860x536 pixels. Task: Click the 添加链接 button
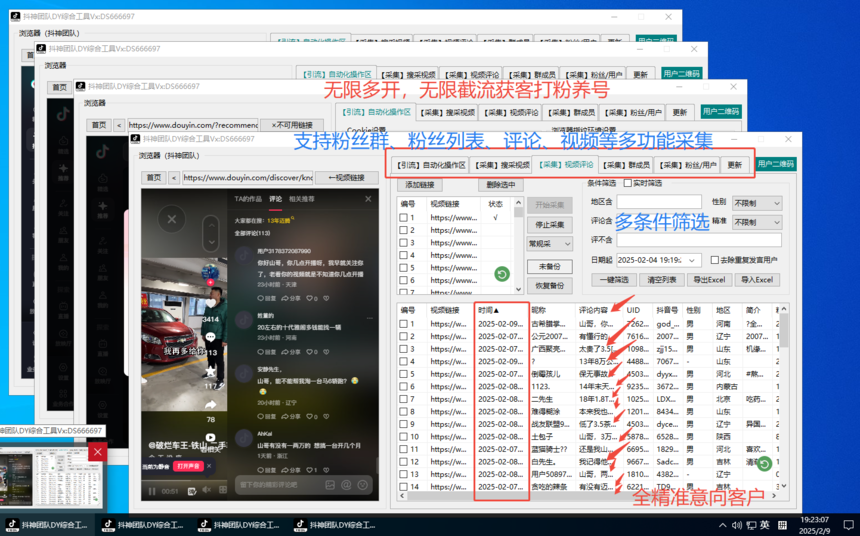[420, 185]
